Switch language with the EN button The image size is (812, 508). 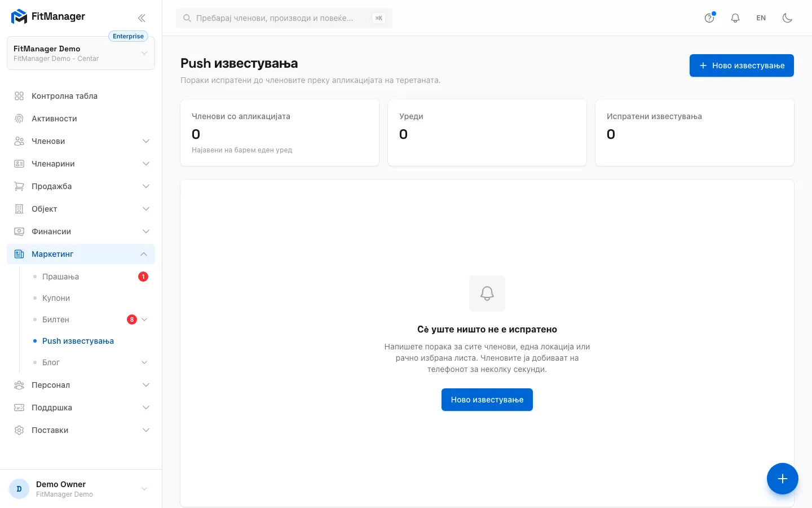[x=761, y=18]
